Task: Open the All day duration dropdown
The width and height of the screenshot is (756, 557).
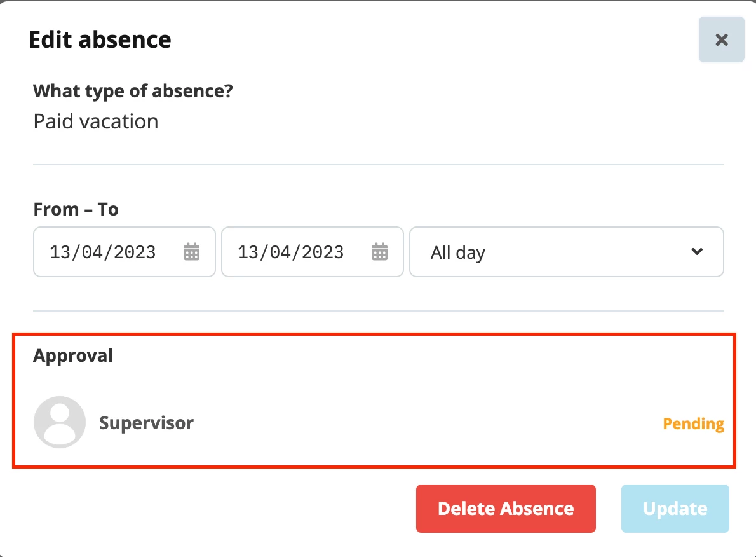Action: click(567, 252)
